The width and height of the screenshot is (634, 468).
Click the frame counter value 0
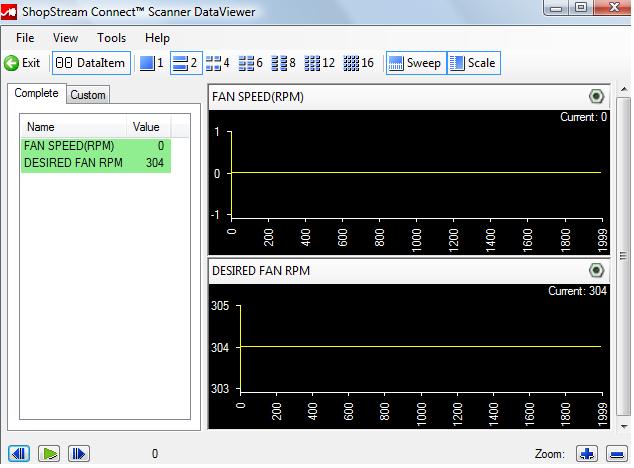(155, 454)
